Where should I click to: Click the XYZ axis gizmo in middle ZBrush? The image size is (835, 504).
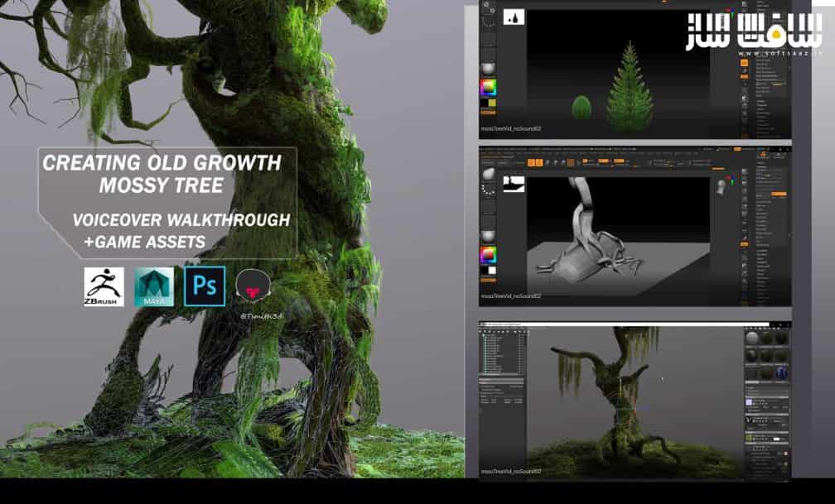click(731, 180)
